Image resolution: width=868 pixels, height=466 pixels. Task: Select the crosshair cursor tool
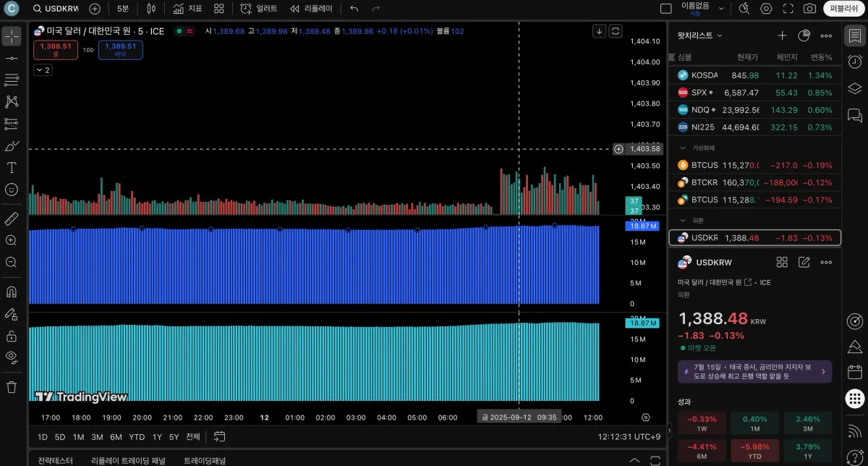[12, 36]
